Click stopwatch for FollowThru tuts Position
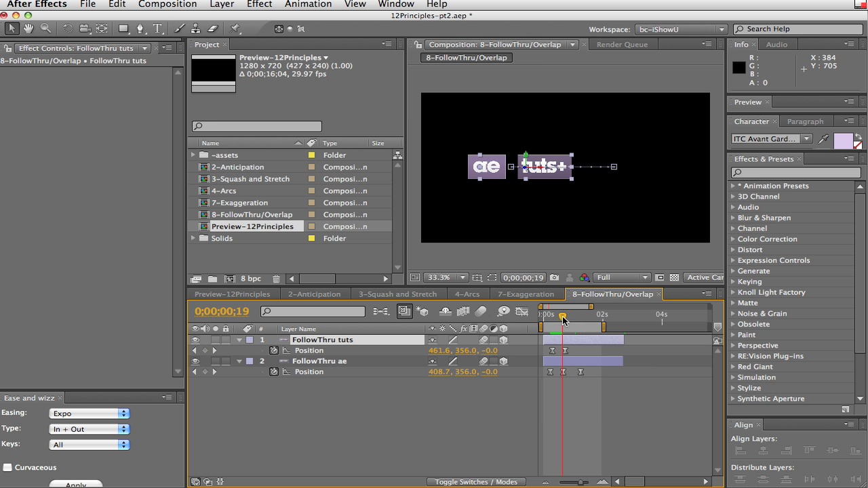The image size is (868, 488). pyautogui.click(x=274, y=350)
